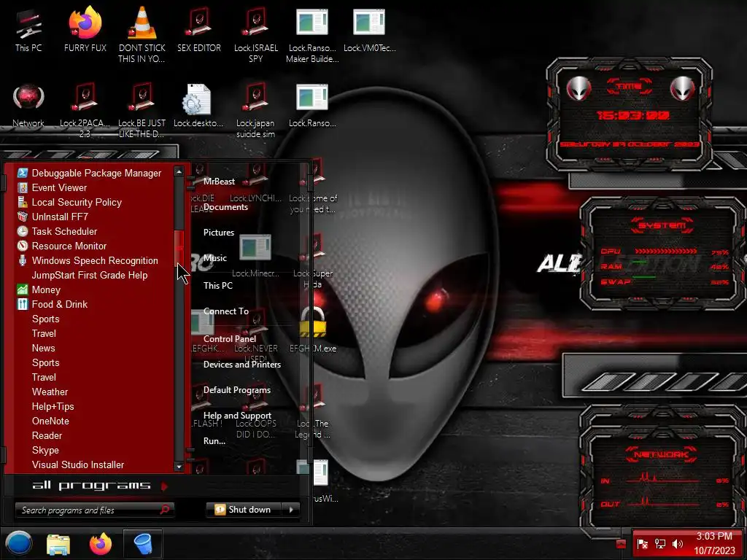Click the Action Center flag tray icon
This screenshot has width=747, height=560.
(x=643, y=544)
